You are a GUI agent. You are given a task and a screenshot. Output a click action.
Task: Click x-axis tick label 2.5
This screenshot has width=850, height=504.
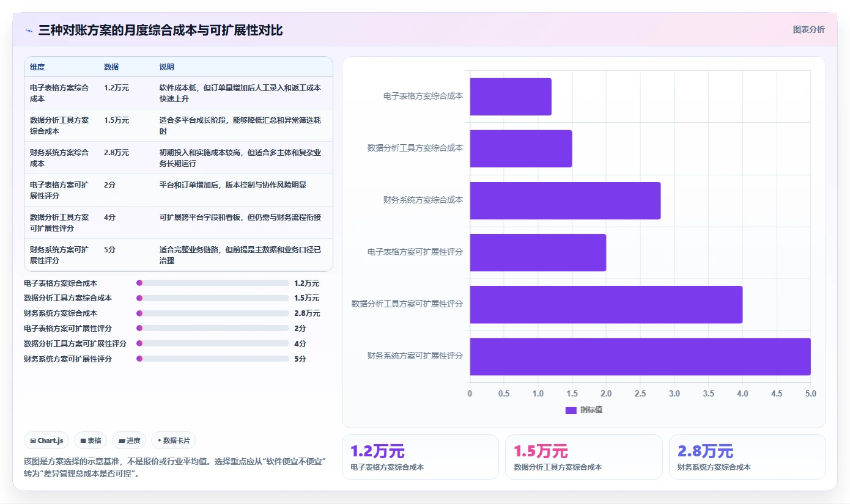[640, 394]
